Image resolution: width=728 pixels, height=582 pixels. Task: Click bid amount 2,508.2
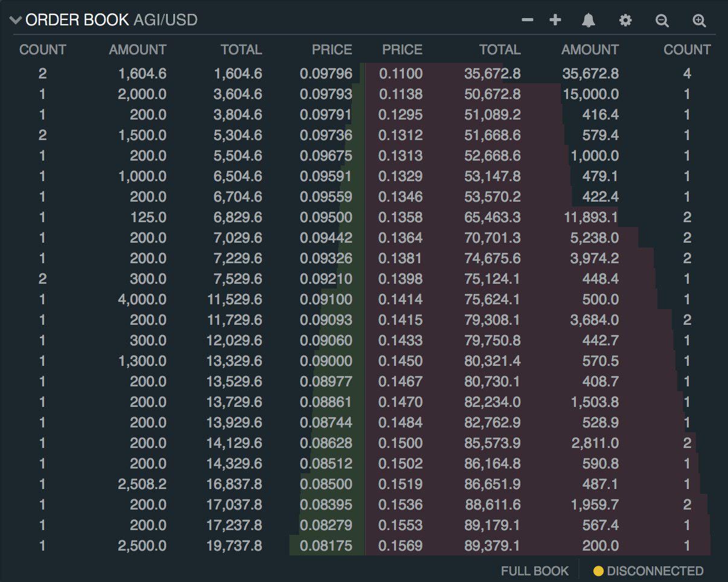coord(142,484)
